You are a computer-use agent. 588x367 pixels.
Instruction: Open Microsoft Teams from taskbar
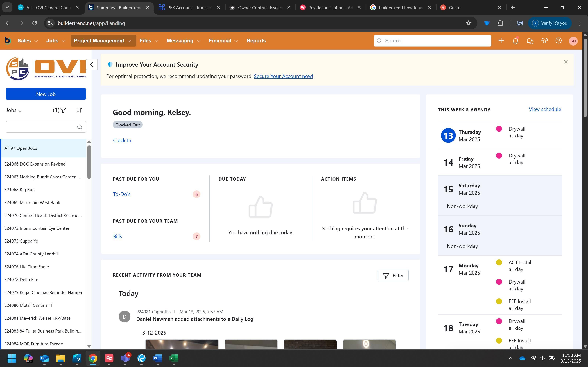125,358
